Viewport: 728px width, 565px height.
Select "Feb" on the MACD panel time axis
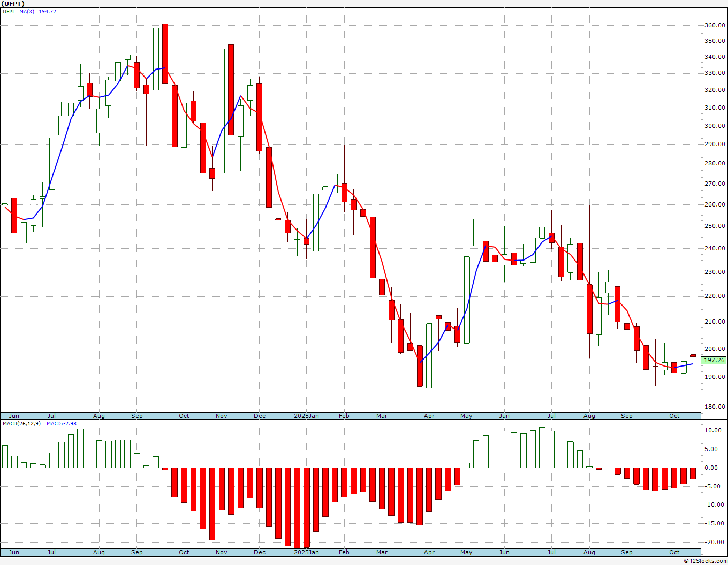point(344,552)
